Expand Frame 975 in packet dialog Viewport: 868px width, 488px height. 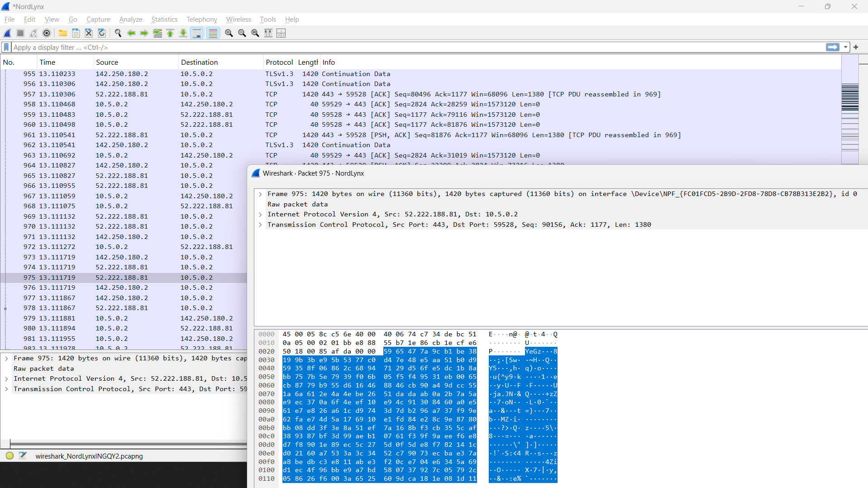pyautogui.click(x=261, y=194)
